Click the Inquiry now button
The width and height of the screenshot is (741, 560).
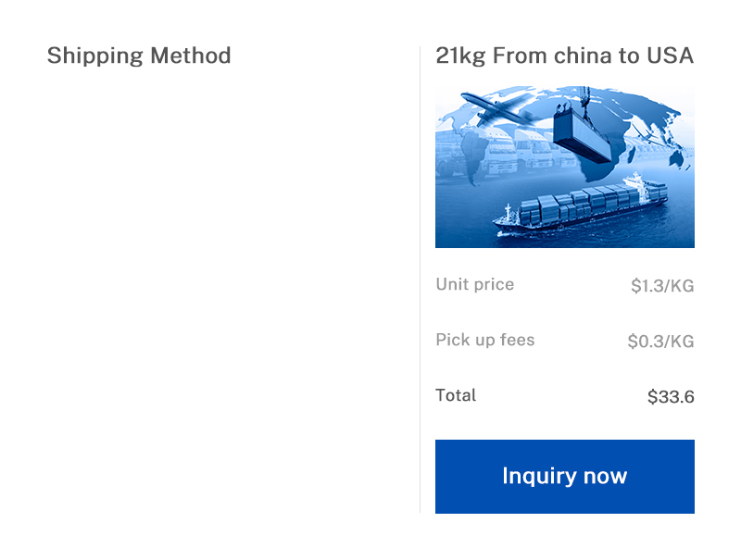565,477
